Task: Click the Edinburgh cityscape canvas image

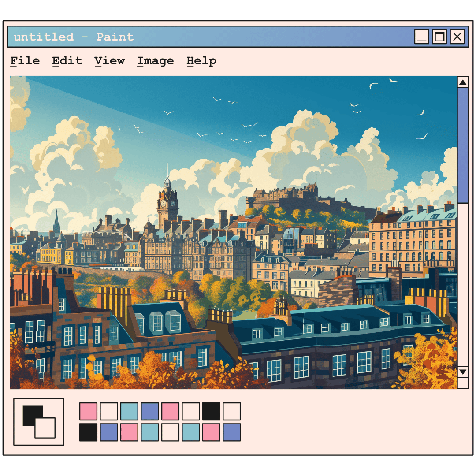Action: coord(233,232)
